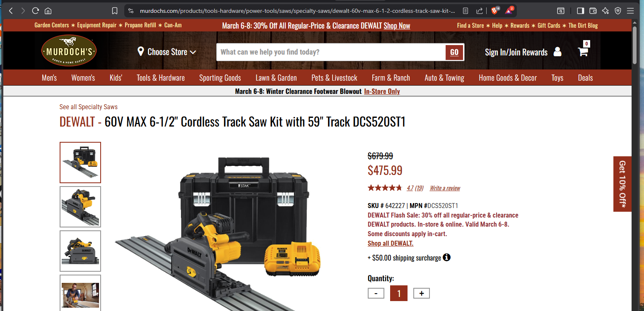Image resolution: width=644 pixels, height=311 pixels.
Task: Click the search box to find products
Action: [x=331, y=52]
